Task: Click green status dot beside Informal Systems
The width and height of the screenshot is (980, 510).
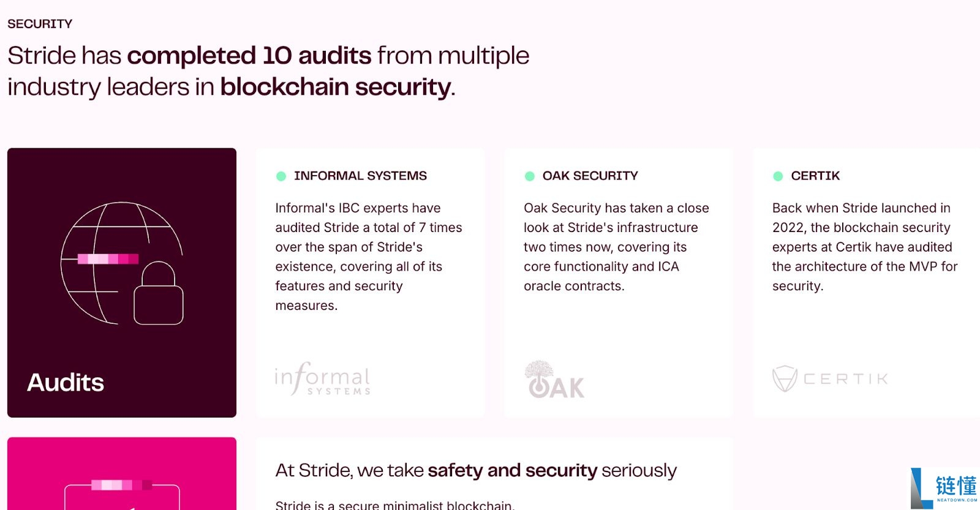Action: click(281, 176)
